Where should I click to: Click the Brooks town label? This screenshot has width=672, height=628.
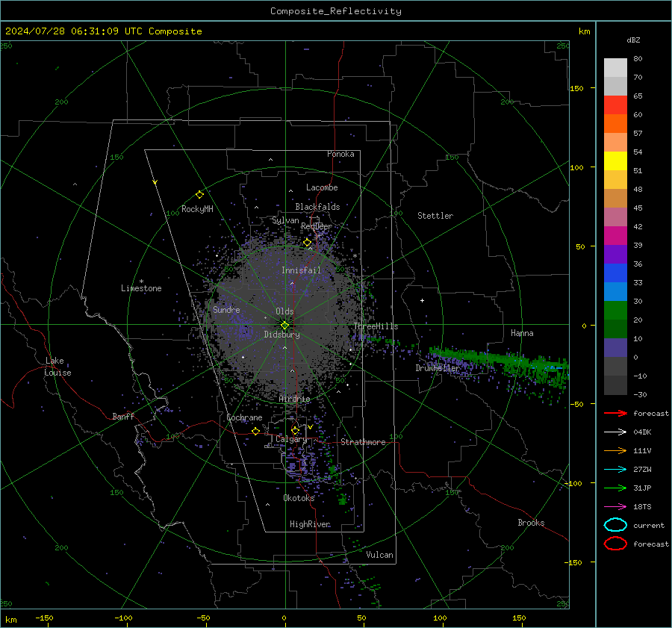point(531,523)
